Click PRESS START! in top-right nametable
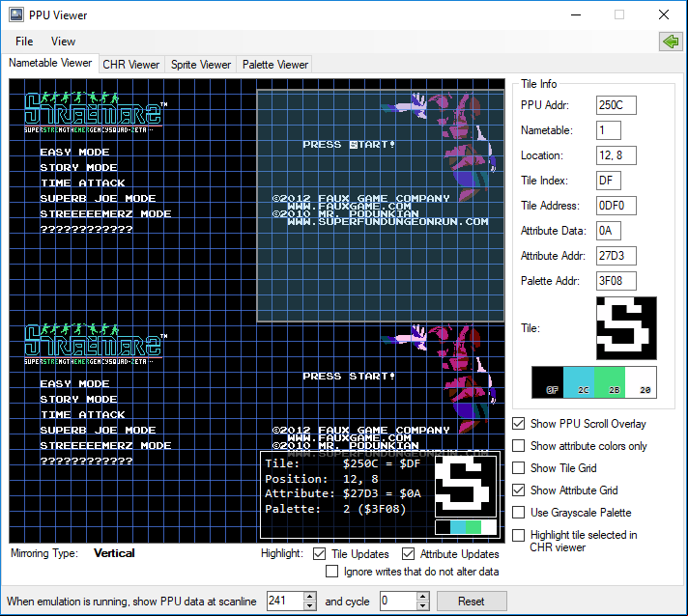This screenshot has width=688, height=616. (349, 145)
